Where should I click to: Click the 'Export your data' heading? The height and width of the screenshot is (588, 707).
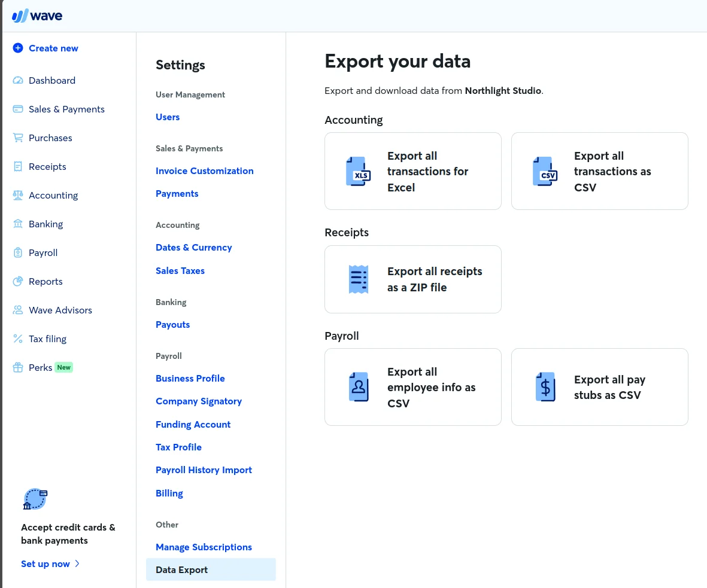pos(398,61)
